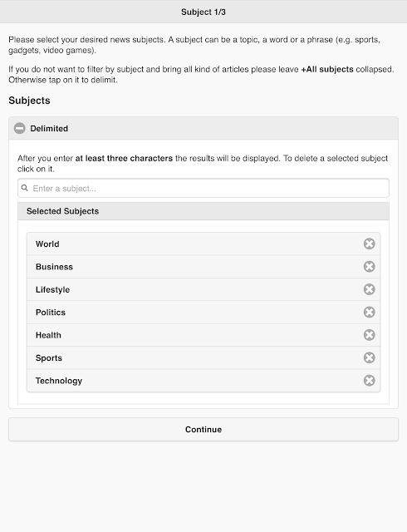
Task: Remove Technology via its X icon
Action: point(369,381)
